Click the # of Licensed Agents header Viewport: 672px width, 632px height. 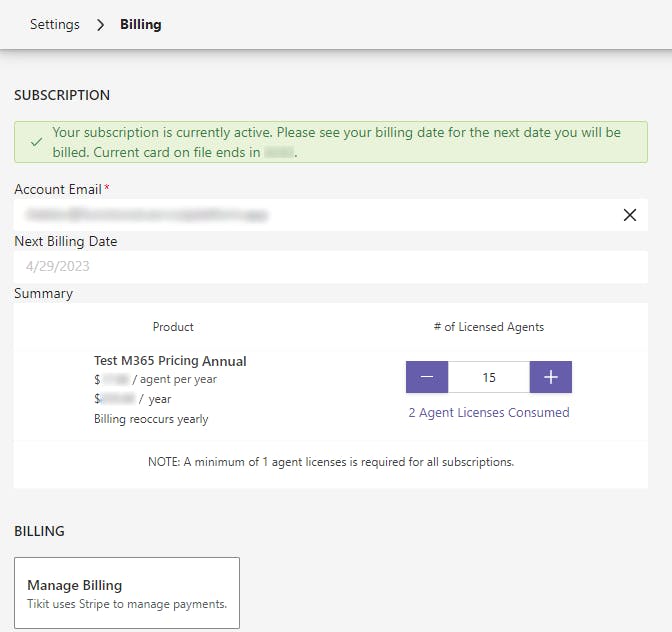(x=489, y=327)
